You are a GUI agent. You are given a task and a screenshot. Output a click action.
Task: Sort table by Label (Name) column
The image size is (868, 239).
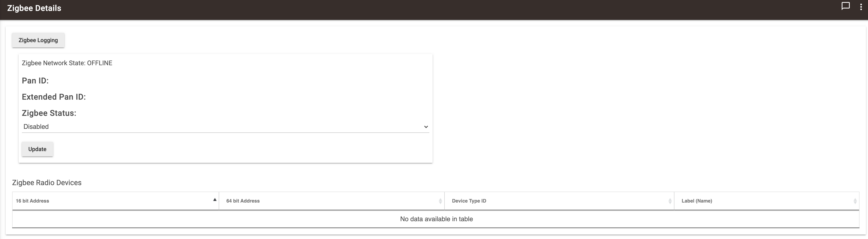(767, 201)
